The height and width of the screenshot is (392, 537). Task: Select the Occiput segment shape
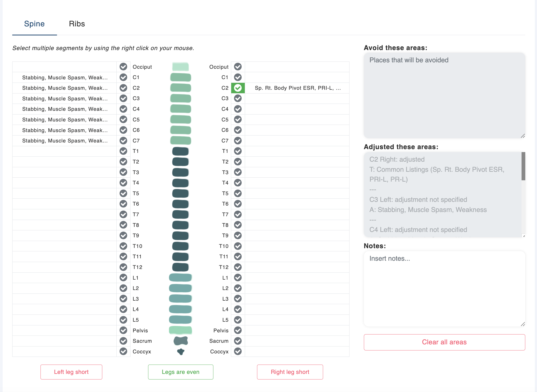[x=181, y=67]
